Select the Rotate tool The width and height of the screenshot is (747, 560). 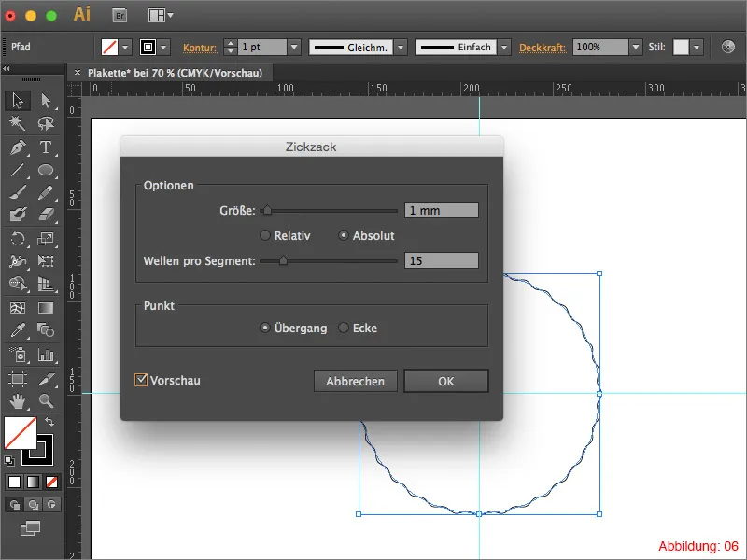(x=18, y=238)
